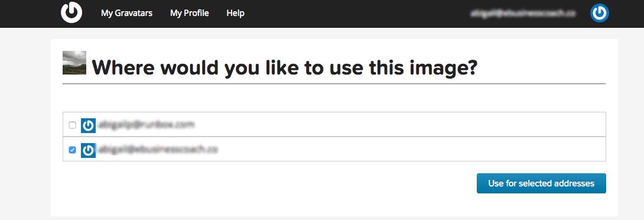
Task: Select the first blurred email address label
Action: pos(146,124)
